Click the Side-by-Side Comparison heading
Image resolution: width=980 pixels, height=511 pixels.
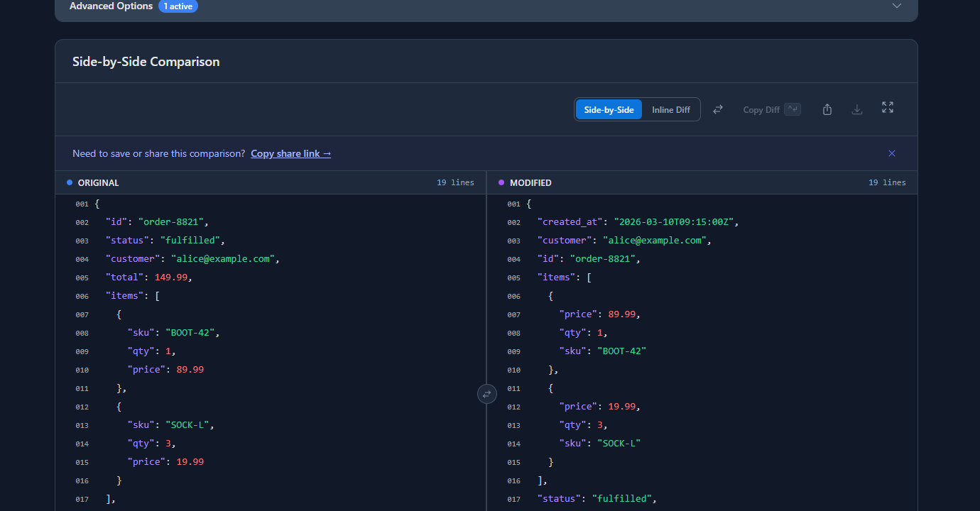146,62
